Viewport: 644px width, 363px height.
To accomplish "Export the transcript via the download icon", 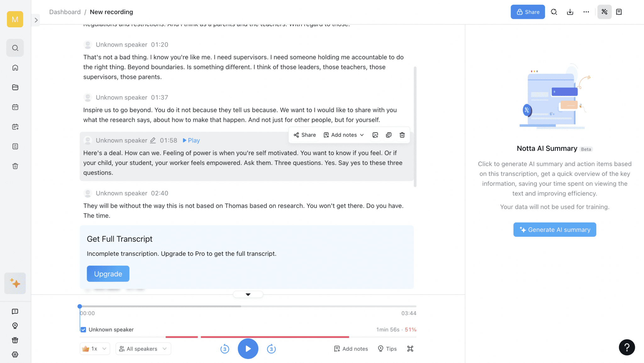I will [x=570, y=12].
